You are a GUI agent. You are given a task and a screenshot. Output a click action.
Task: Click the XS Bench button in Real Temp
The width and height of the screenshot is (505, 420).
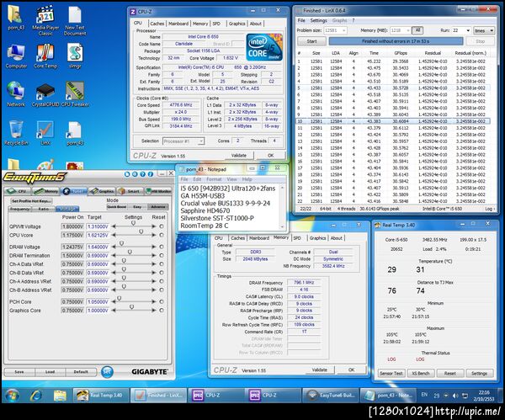[x=421, y=374]
